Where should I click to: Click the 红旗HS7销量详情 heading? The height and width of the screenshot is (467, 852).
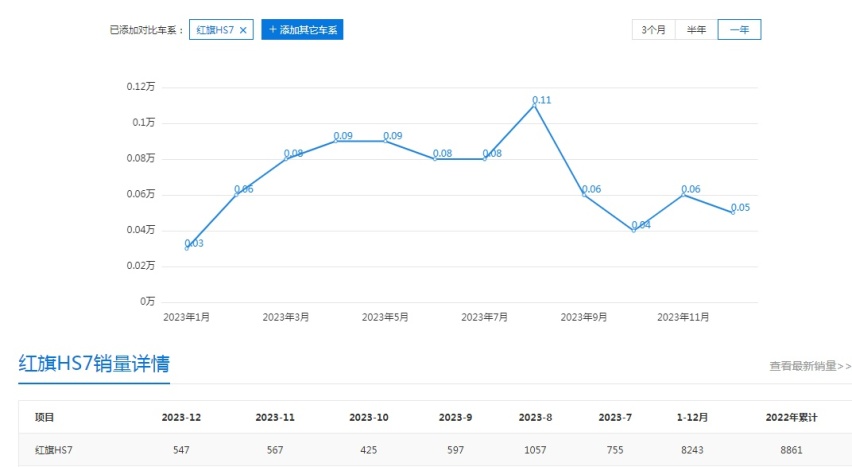tap(94, 364)
